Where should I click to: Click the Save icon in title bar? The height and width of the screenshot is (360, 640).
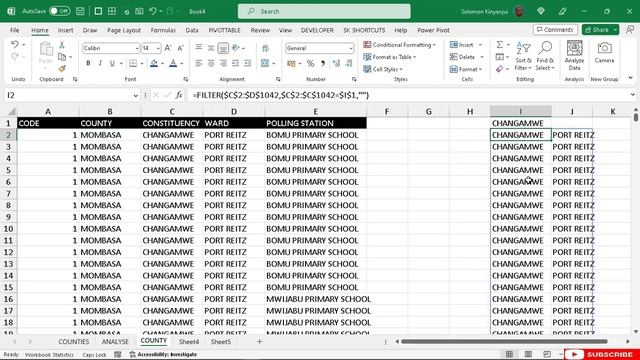[80, 11]
